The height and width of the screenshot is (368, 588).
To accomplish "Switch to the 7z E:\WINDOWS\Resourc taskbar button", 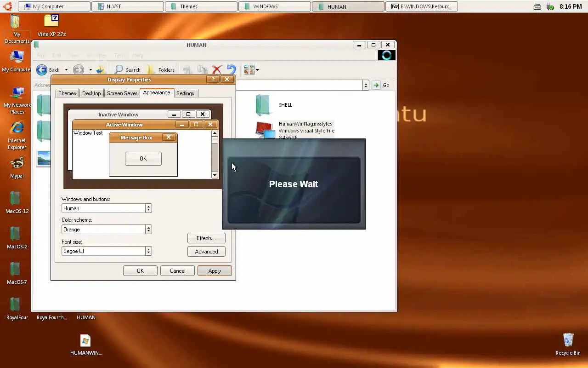I will [x=421, y=6].
